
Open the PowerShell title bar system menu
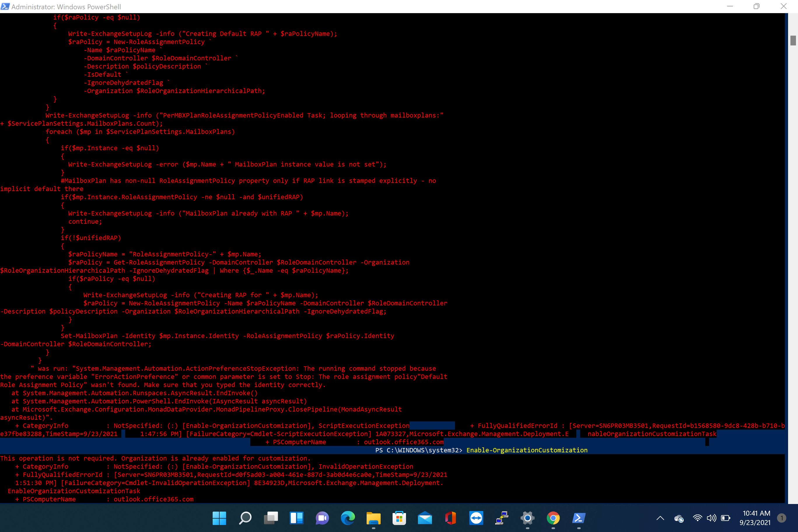pyautogui.click(x=6, y=6)
